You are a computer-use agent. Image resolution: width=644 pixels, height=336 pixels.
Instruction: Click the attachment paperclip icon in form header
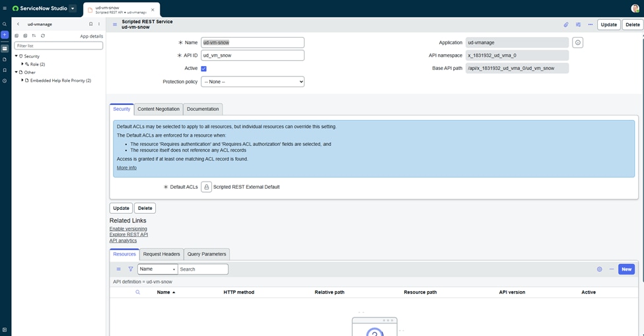click(x=566, y=25)
